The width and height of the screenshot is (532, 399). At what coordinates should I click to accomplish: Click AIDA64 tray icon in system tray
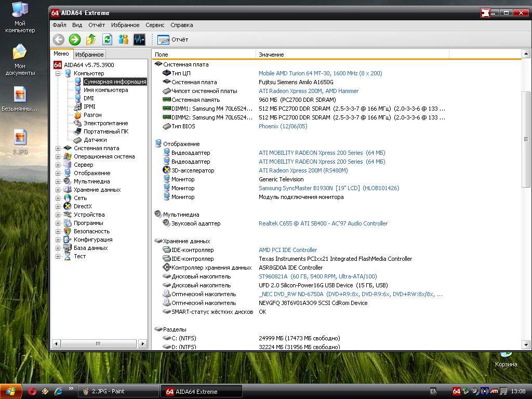[457, 391]
